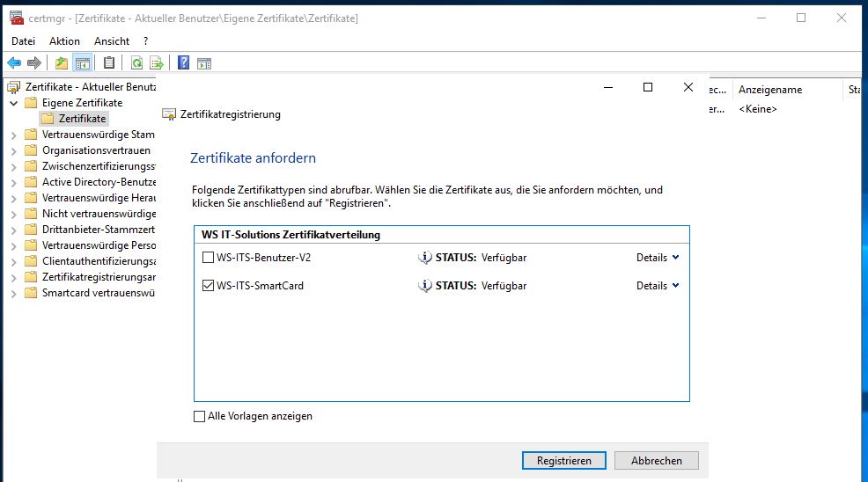Click the Zertifikatregistrierung wizard certificate icon

[169, 114]
